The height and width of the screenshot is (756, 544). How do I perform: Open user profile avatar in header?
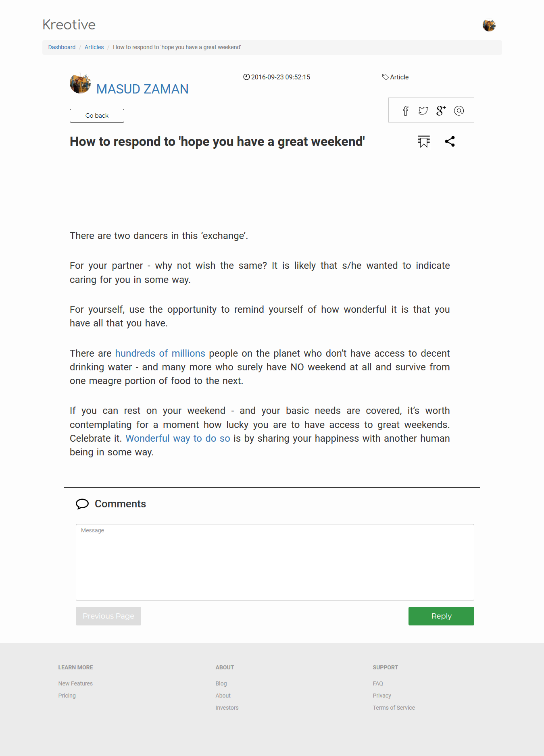[489, 25]
